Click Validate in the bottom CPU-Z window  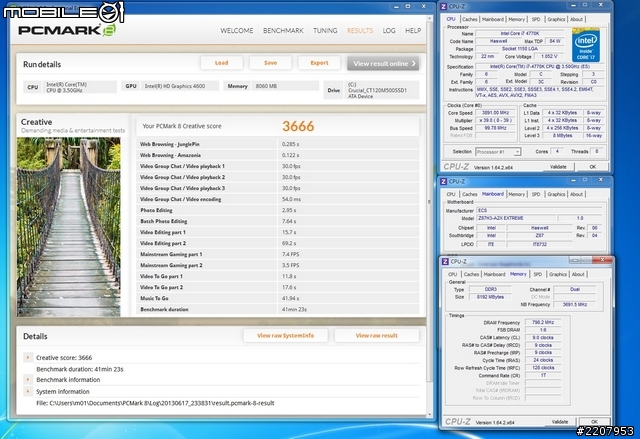point(560,421)
